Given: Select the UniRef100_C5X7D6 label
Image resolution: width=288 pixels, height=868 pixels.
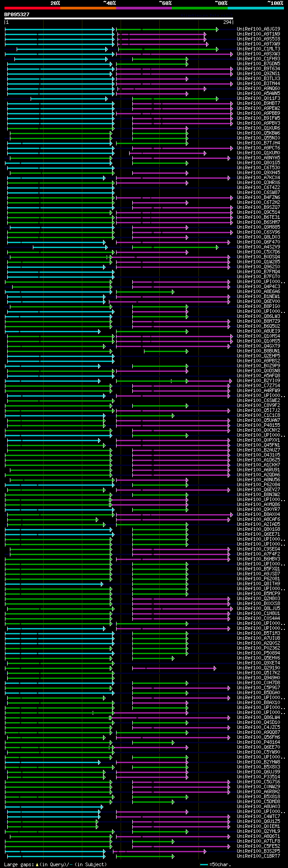Looking at the screenshot, I should [258, 252].
